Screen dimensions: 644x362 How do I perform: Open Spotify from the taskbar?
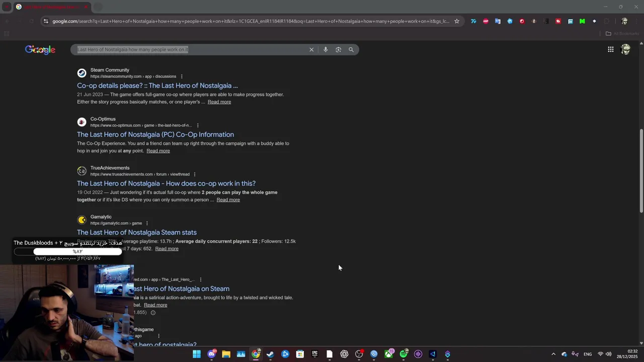(x=404, y=354)
